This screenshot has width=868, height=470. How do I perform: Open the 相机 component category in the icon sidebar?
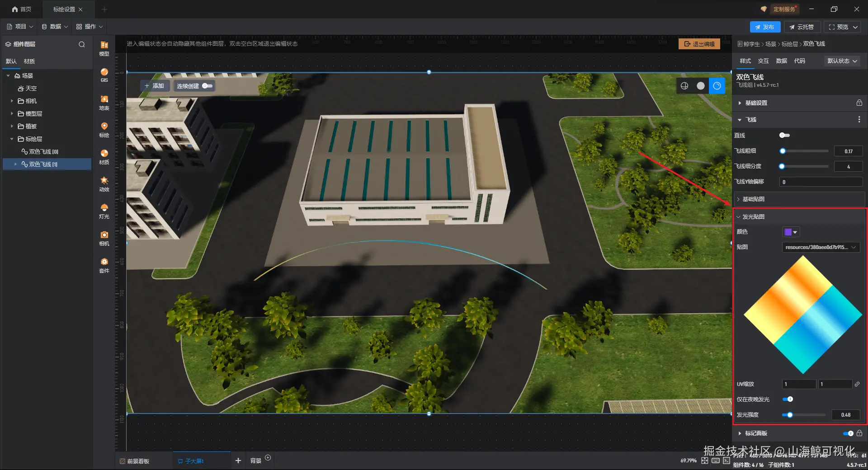[x=104, y=238]
